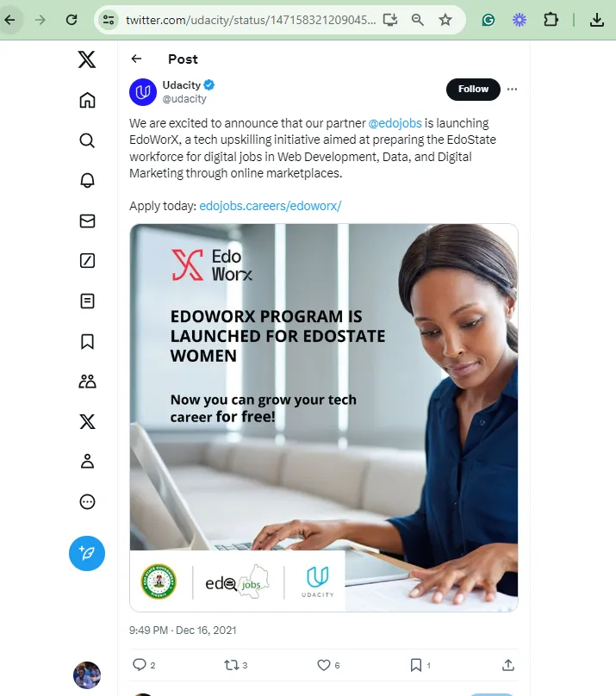Open the three-dot menu next to Follow
The height and width of the screenshot is (696, 616).
coord(512,90)
